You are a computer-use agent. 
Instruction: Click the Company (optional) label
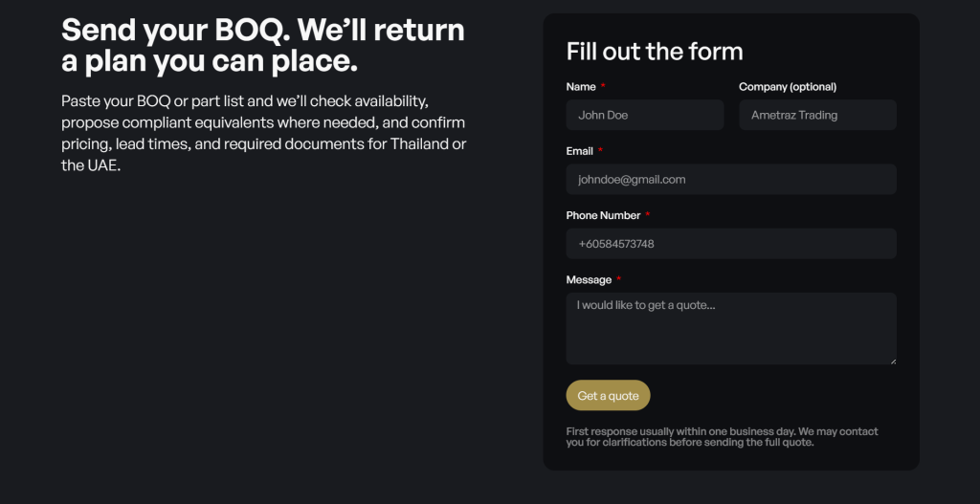point(788,87)
